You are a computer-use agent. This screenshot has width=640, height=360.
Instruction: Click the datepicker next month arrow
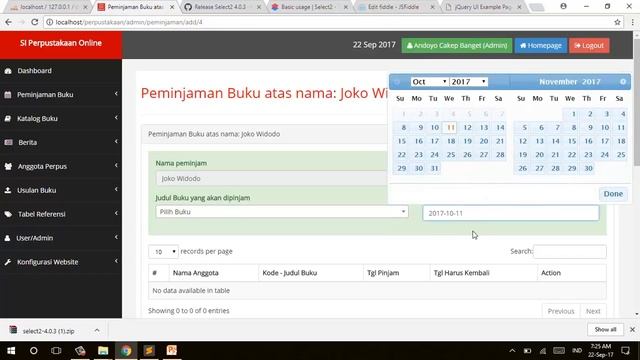[623, 82]
